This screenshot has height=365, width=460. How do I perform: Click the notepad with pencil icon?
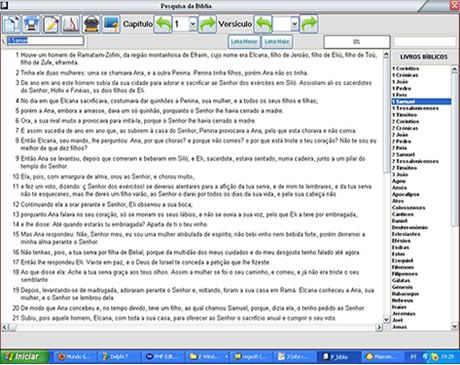(51, 24)
